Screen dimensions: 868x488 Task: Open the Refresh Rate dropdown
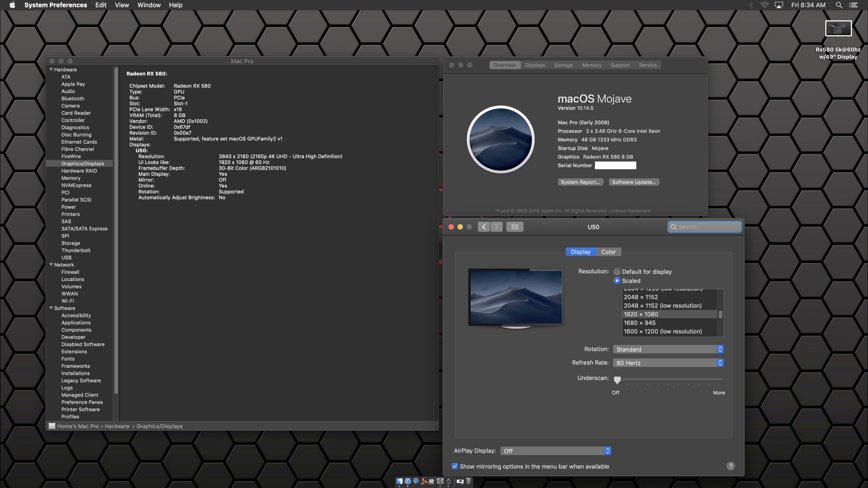(x=668, y=363)
